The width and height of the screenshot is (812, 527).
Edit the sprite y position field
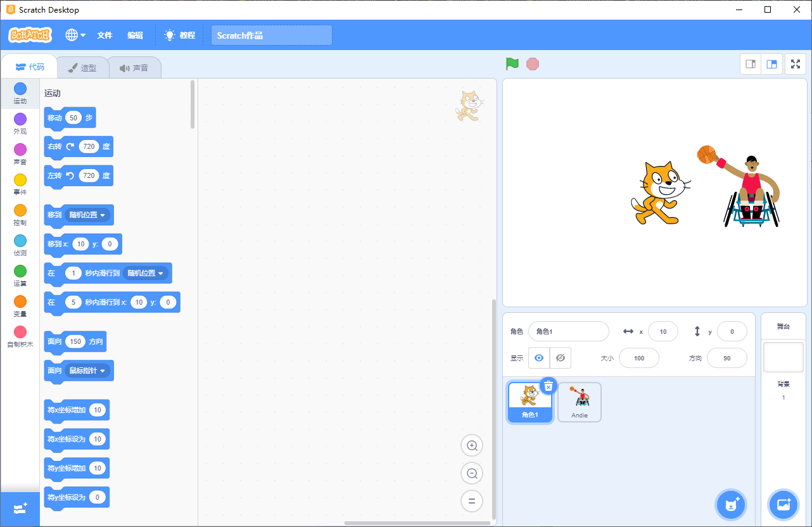point(732,331)
